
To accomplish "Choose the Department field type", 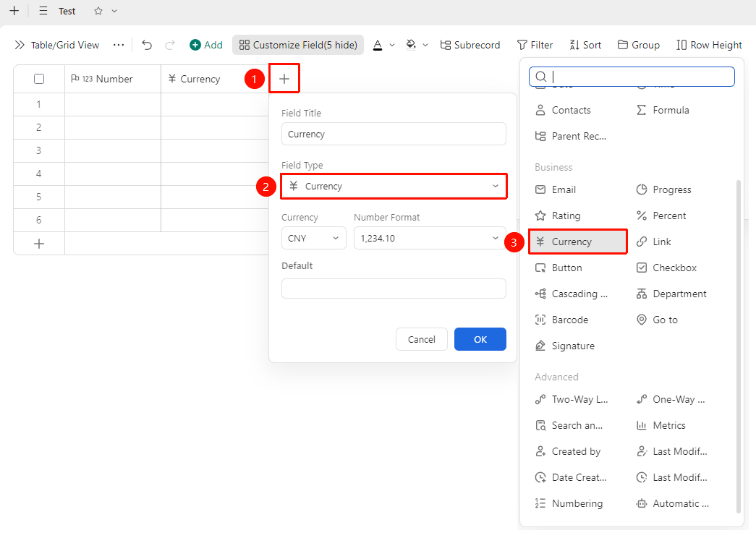I will click(671, 294).
